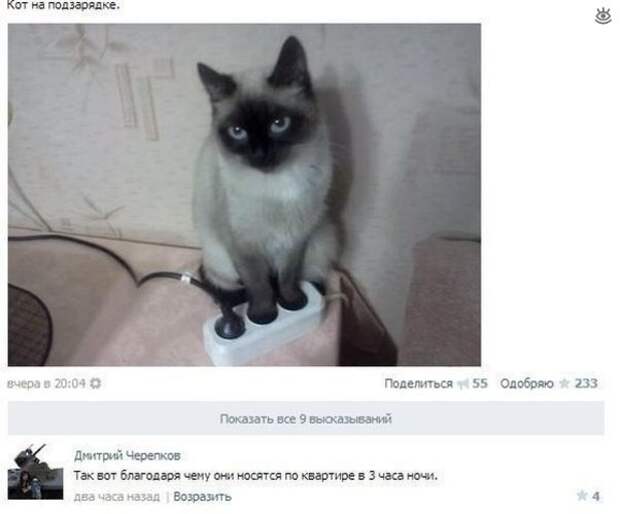Click the два часа назад timestamp

tap(117, 496)
